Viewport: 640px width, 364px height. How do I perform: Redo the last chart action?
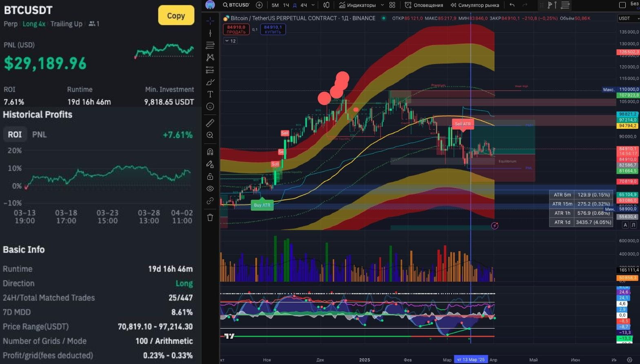[x=525, y=5]
